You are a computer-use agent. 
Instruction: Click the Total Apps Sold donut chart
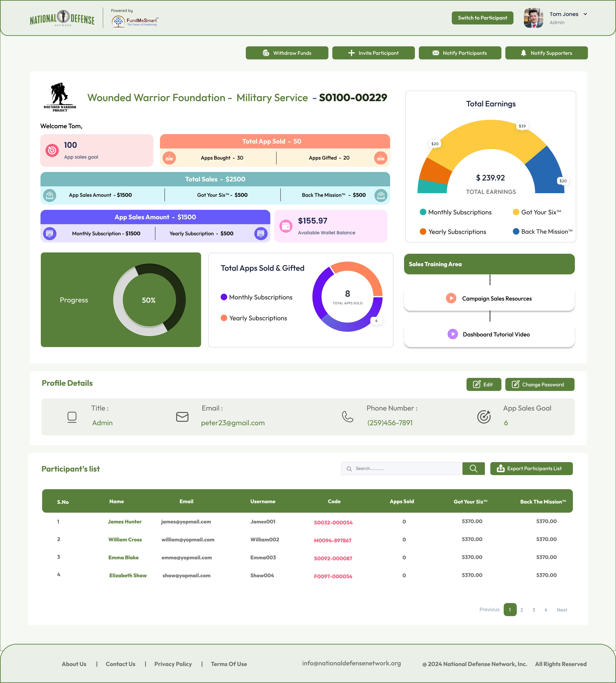348,297
